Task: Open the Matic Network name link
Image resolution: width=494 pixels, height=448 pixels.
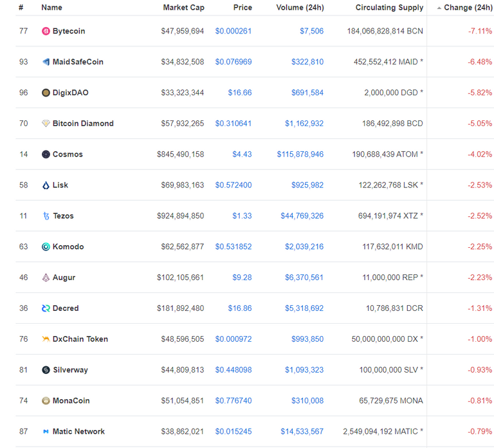Action: point(78,431)
